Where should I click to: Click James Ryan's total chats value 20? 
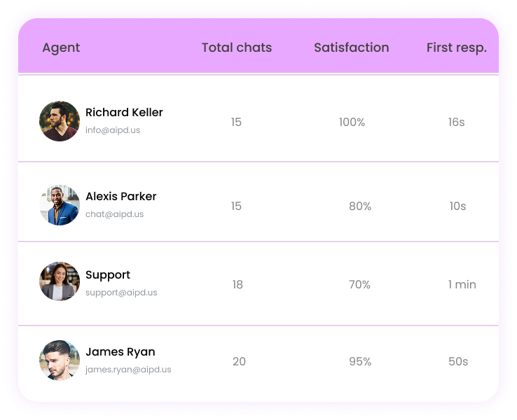[x=239, y=361]
